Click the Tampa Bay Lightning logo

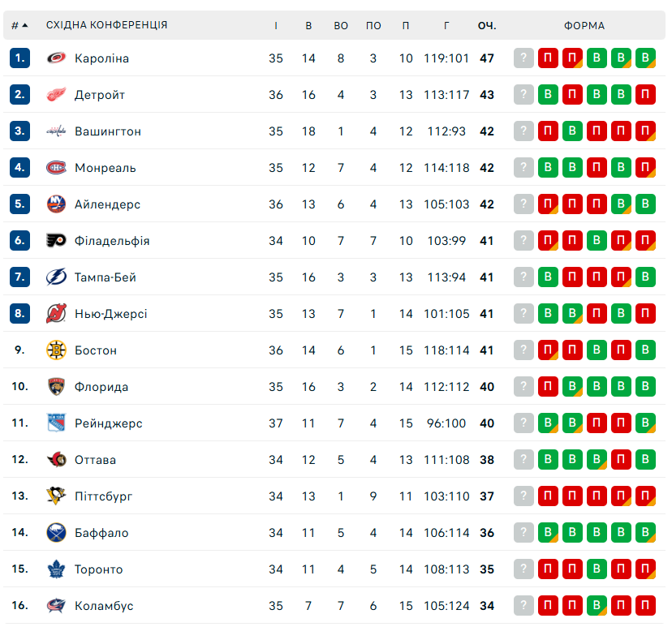point(56,277)
